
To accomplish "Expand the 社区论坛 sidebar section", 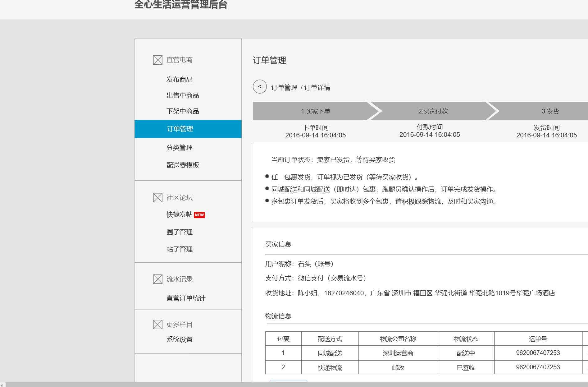I will pyautogui.click(x=180, y=197).
